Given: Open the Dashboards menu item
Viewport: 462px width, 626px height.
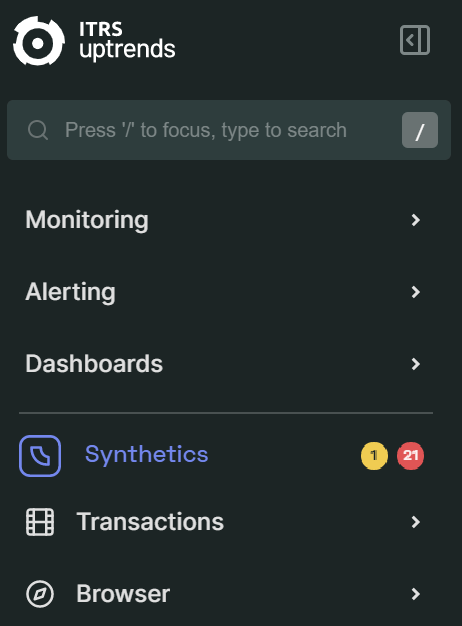Looking at the screenshot, I should tap(226, 364).
